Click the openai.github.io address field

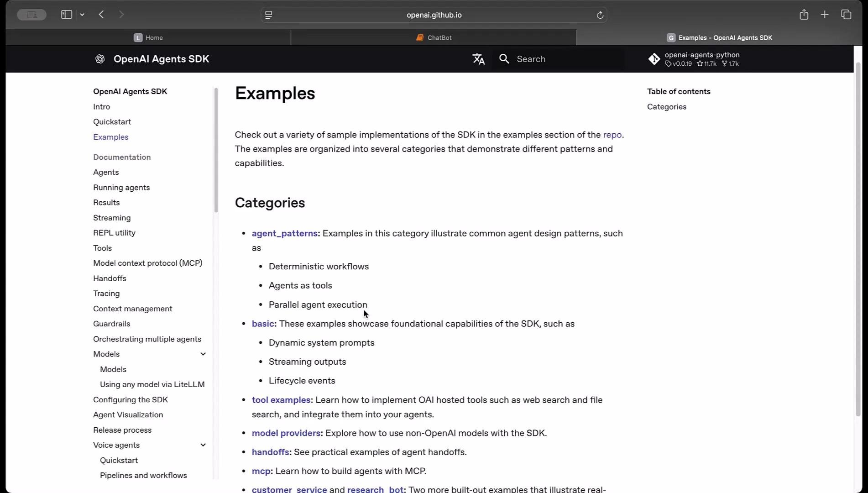coord(434,15)
